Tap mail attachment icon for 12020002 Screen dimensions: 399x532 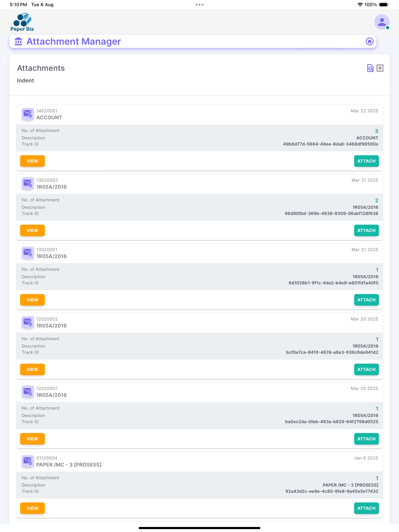(x=28, y=322)
